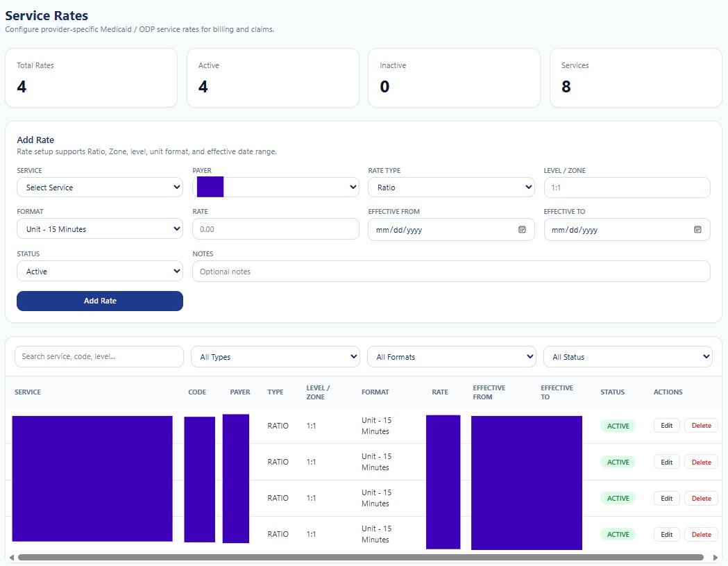Open the Payer dropdown in Add Rate
The width and height of the screenshot is (728, 566).
[276, 188]
